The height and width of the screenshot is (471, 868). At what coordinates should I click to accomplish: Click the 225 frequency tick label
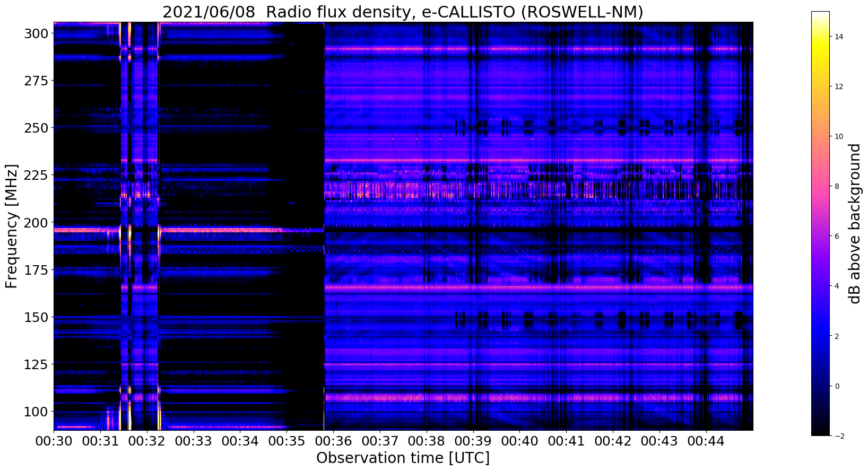pos(36,175)
